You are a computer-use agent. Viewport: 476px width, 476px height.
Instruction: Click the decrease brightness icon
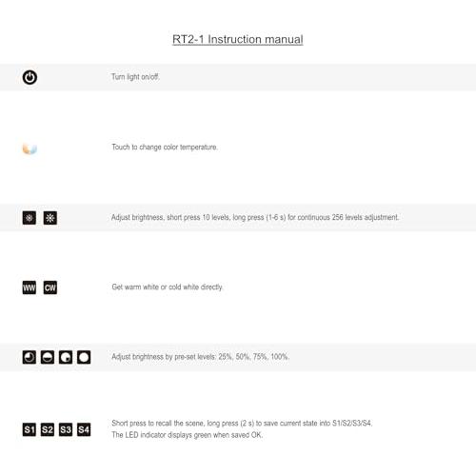click(x=30, y=218)
